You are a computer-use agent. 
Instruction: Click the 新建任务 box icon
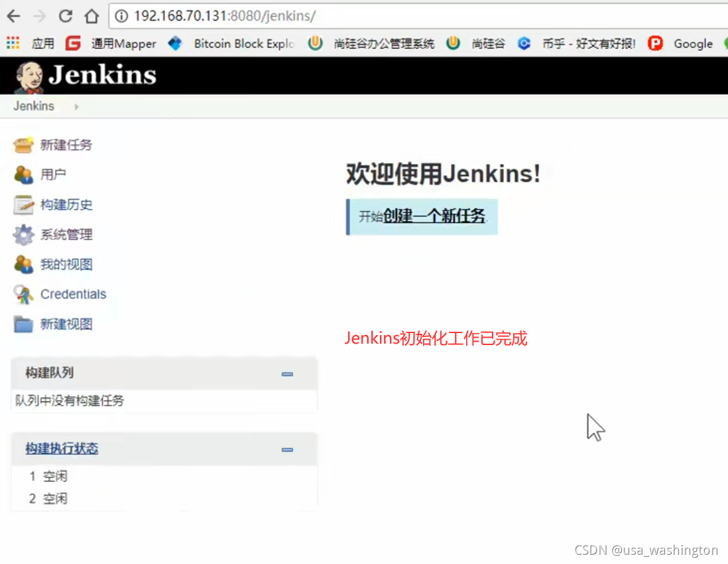(23, 145)
